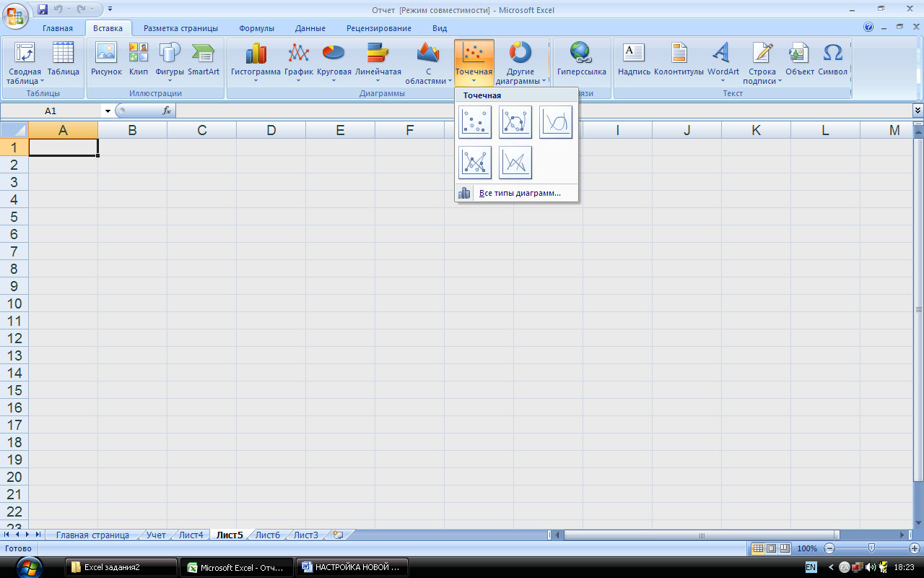Open the Клип clip art tool
This screenshot has width=924, height=578.
click(x=139, y=59)
